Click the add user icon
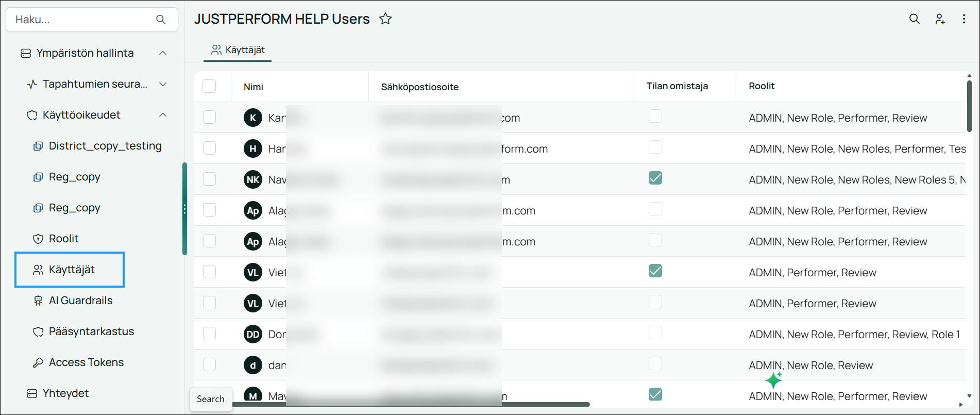Viewport: 980px width, 415px height. click(x=940, y=19)
